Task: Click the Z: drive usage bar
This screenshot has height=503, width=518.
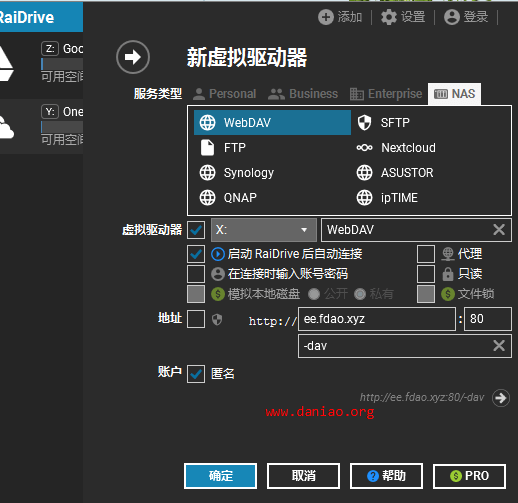Action: coord(62,64)
